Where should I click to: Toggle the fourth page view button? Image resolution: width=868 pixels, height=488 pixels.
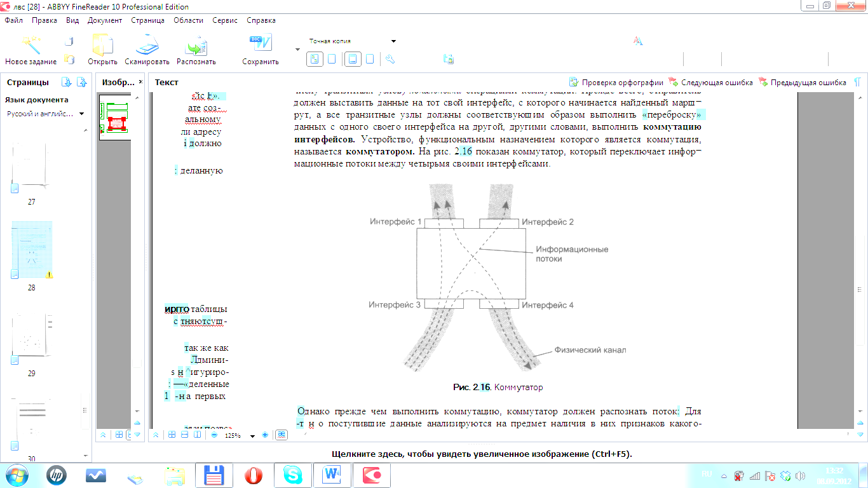(x=370, y=59)
